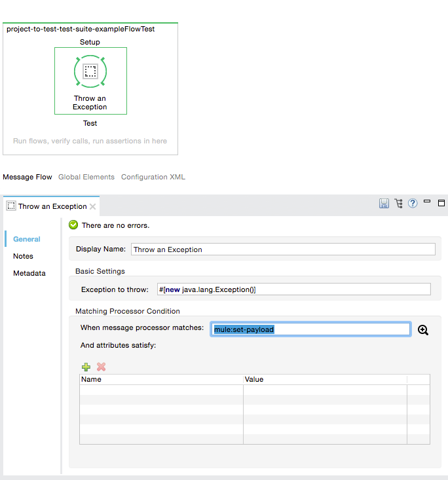The width and height of the screenshot is (448, 480).
Task: Maximize the properties panel
Action: pyautogui.click(x=441, y=203)
